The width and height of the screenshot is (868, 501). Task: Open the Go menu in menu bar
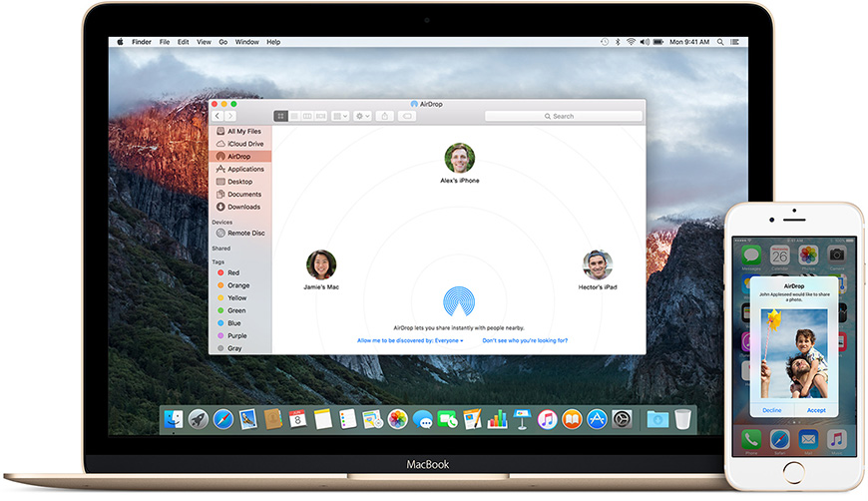point(222,42)
